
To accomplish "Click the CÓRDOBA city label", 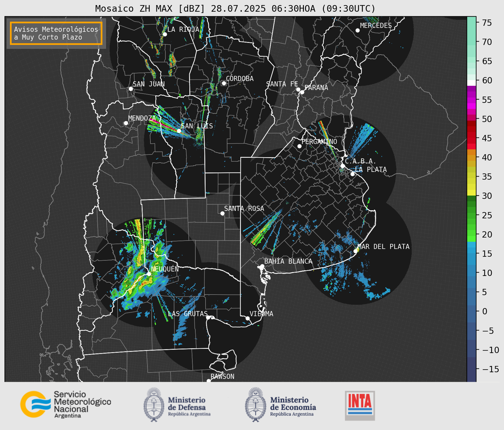I will [240, 79].
